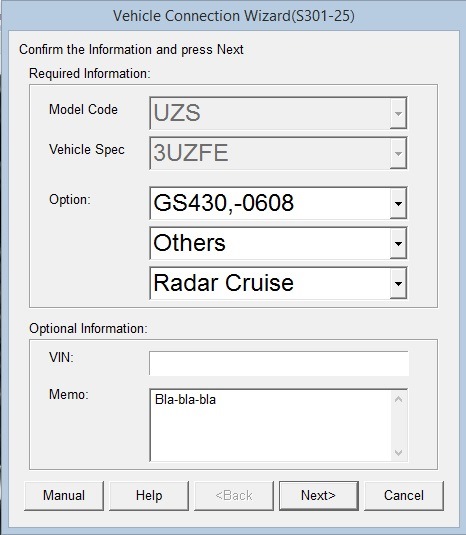Focus the VIN input field
The image size is (466, 535).
pyautogui.click(x=279, y=363)
